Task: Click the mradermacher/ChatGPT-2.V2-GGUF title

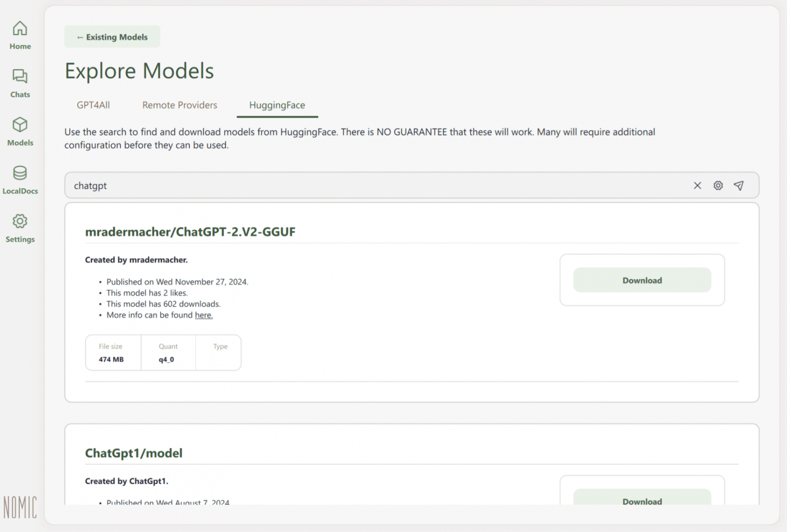Action: 190,232
